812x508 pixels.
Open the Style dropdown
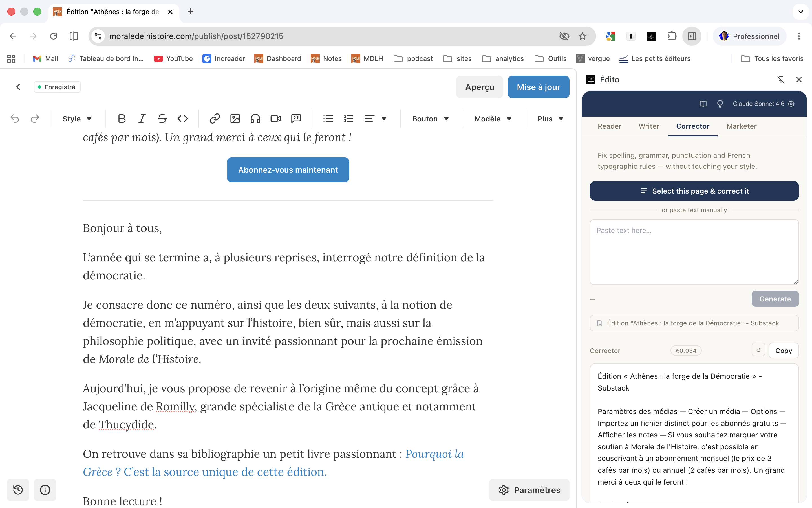(77, 119)
